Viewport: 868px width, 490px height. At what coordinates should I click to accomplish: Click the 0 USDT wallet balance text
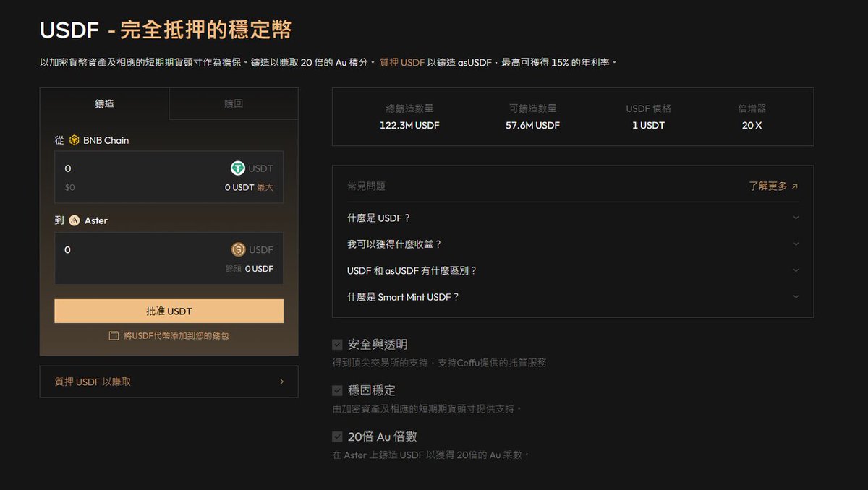(x=239, y=187)
